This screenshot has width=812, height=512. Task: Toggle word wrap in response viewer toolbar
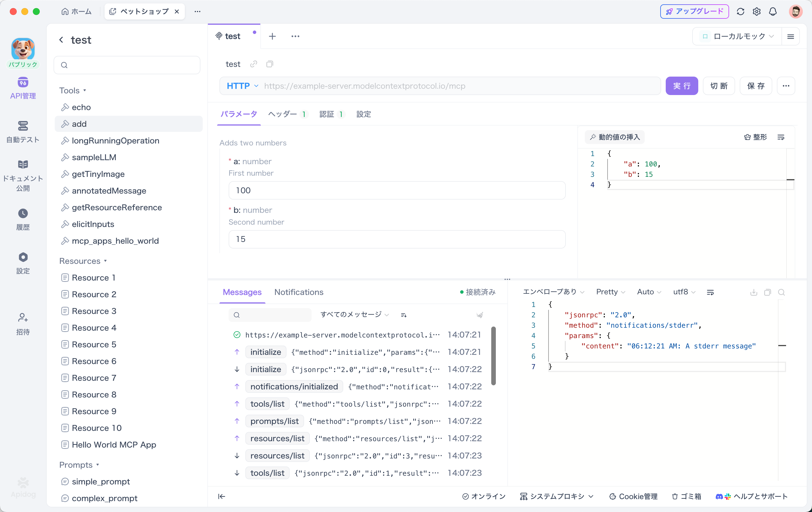[x=710, y=292]
